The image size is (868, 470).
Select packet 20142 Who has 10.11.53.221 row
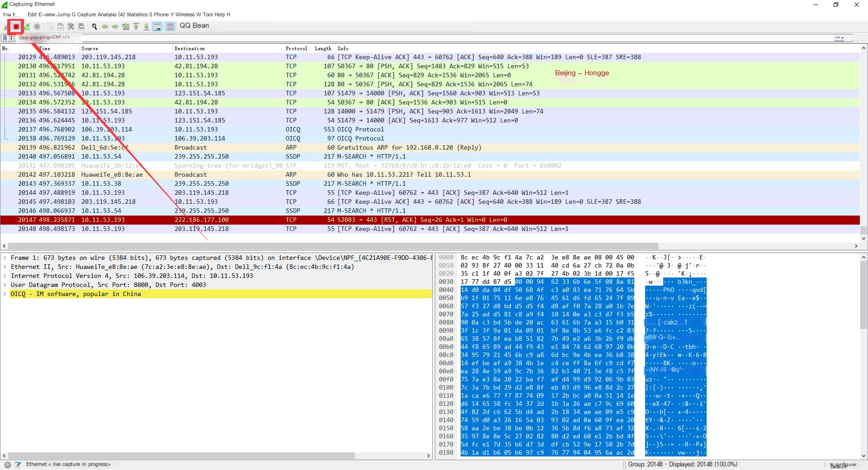pos(430,175)
